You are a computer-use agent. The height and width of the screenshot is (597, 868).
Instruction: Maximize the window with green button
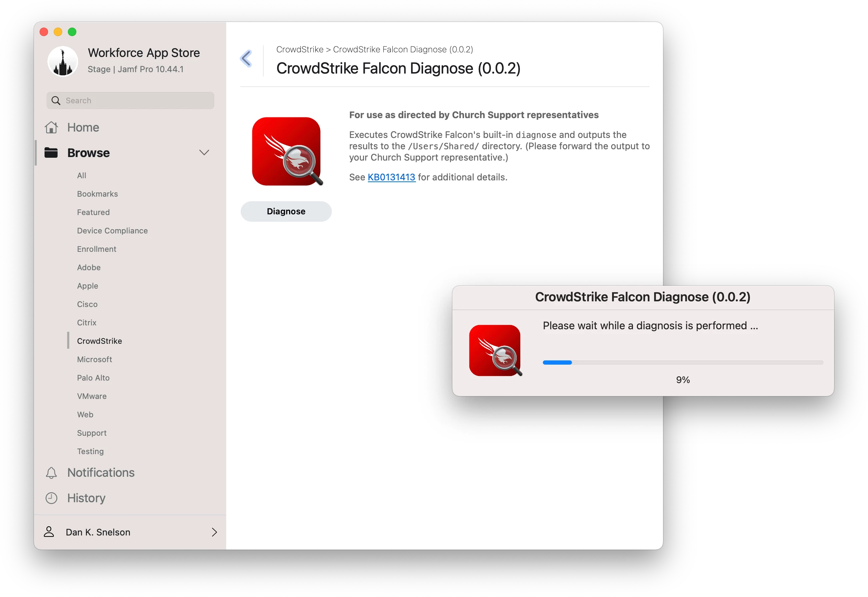tap(72, 32)
